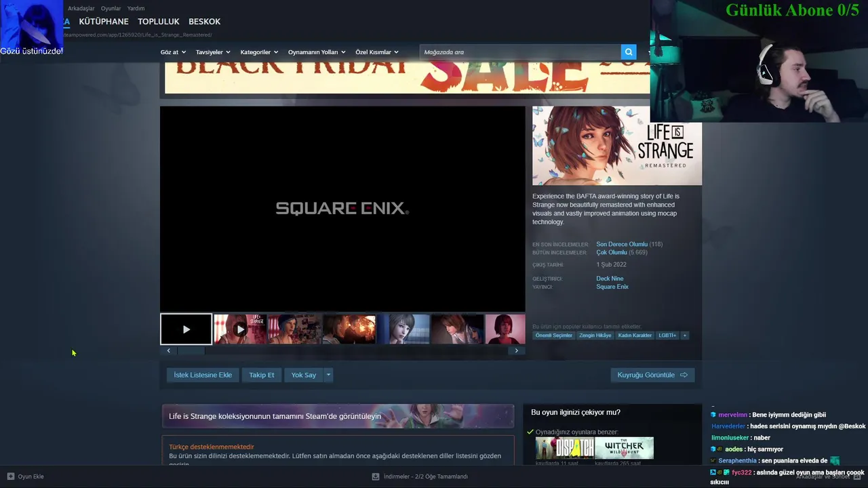This screenshot has height=488, width=868.
Task: Expand the Göz at menu
Action: pos(173,52)
